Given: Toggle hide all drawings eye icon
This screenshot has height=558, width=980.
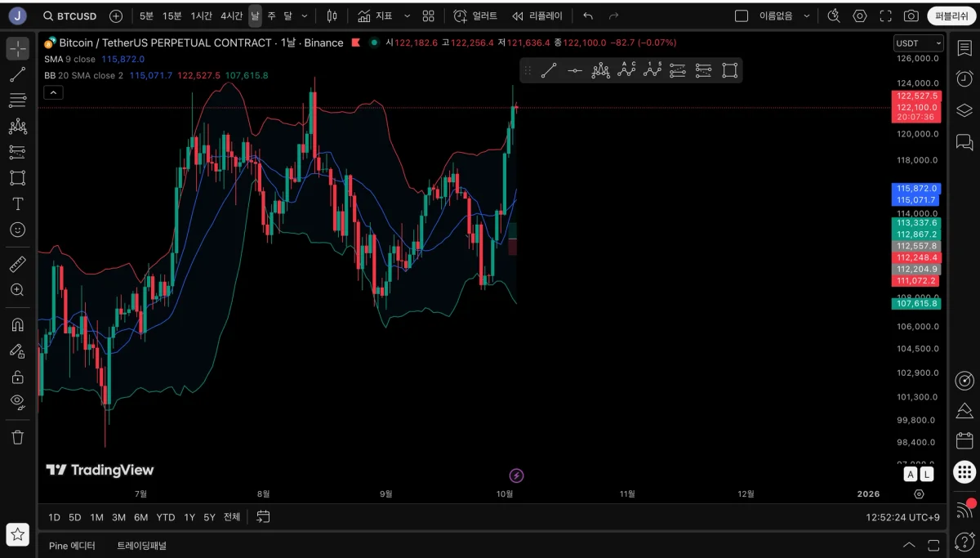Looking at the screenshot, I should 17,401.
